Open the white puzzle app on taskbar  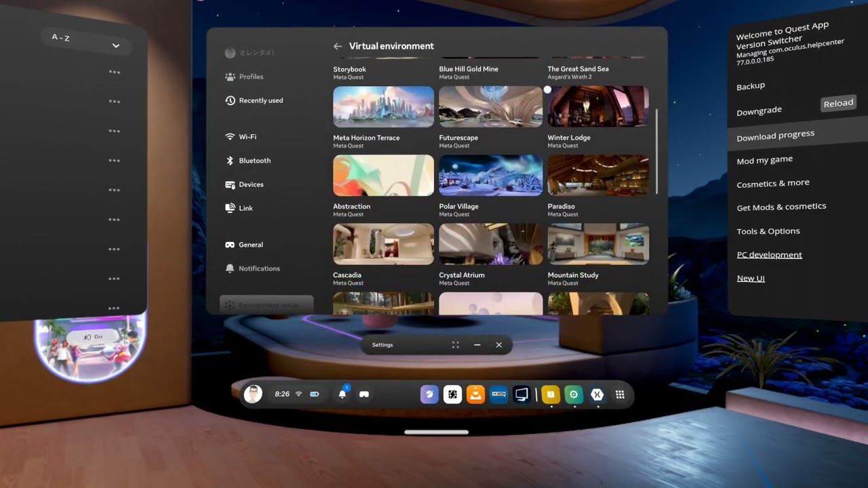tap(452, 394)
